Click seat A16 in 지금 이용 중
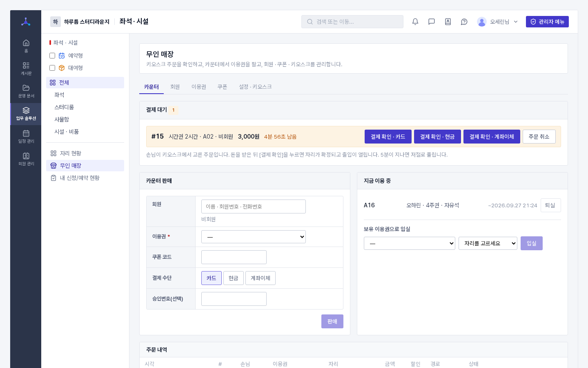Viewport: 588px width, 368px height. pos(370,205)
